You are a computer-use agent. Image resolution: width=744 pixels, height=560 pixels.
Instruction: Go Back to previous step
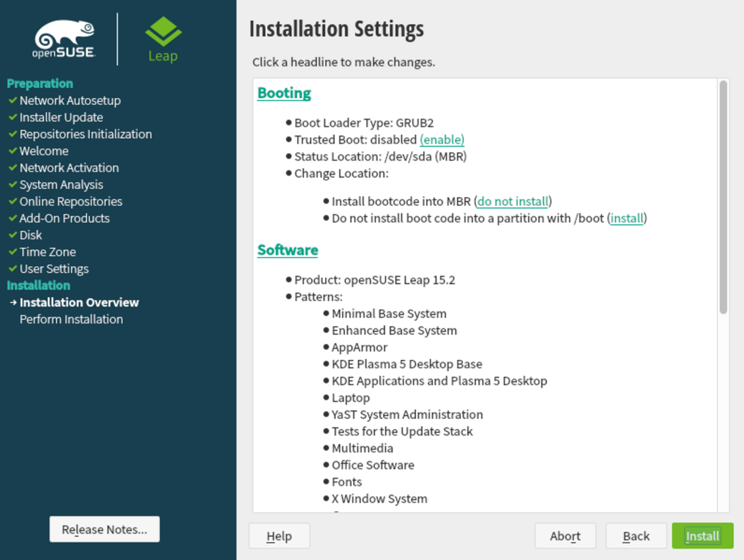[636, 536]
